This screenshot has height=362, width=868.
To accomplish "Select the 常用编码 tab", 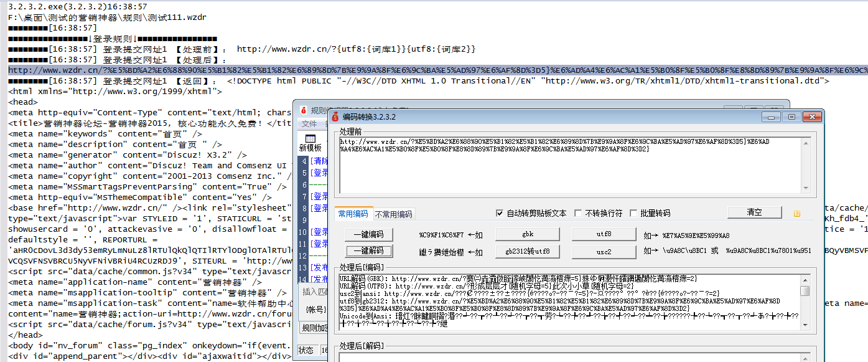I will 353,214.
